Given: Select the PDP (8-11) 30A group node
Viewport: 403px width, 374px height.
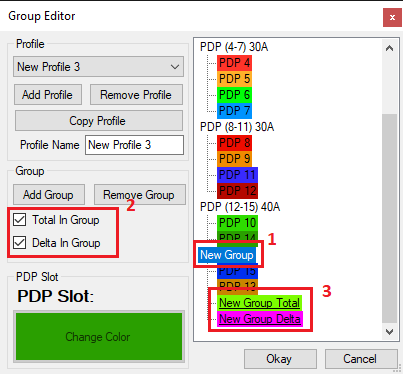Looking at the screenshot, I should pyautogui.click(x=237, y=127).
